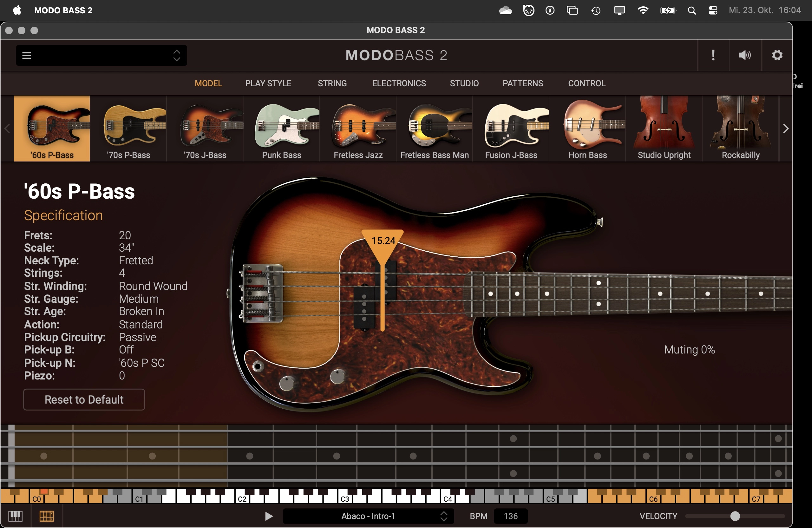Click the bass tone knob on body
The height and width of the screenshot is (528, 812).
[x=337, y=376]
